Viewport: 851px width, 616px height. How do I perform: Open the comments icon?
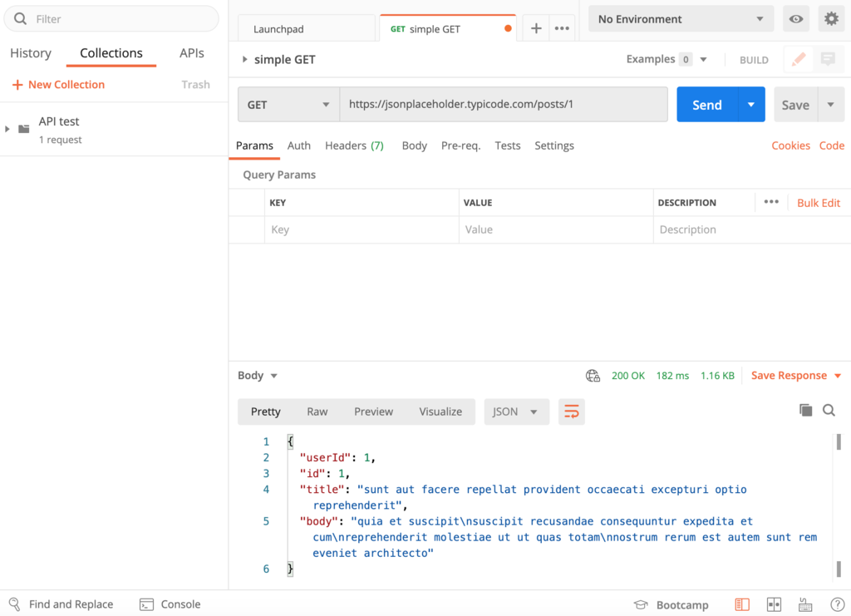click(x=828, y=59)
